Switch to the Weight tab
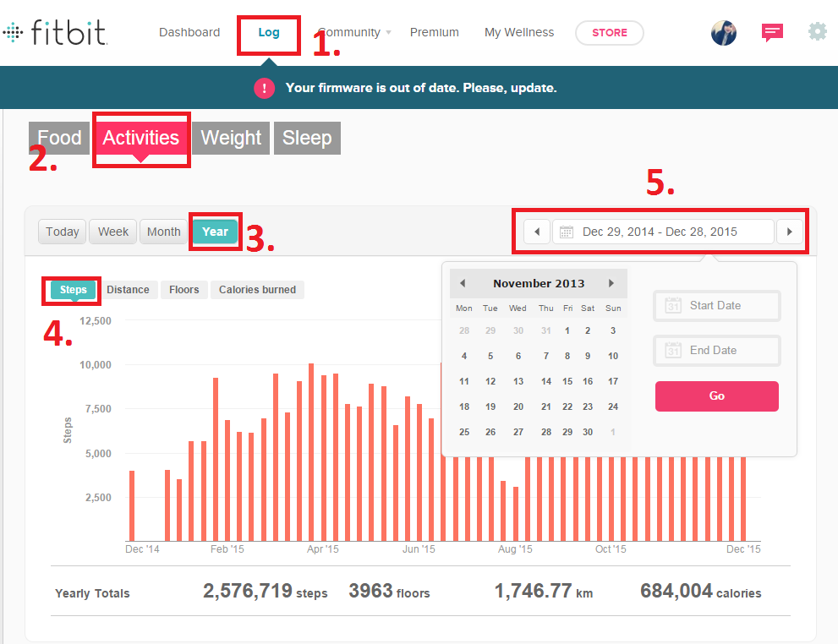Screen dimensions: 838x644 (231, 138)
